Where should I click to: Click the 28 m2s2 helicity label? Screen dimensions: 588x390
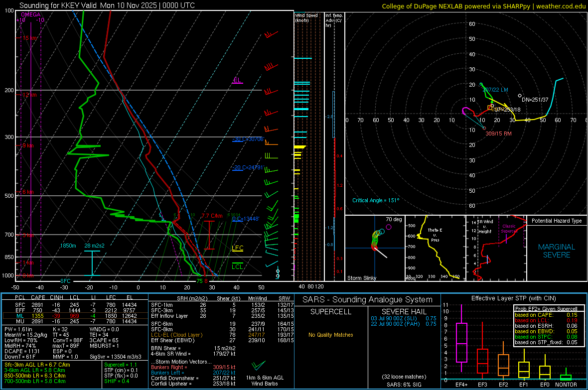(95, 246)
